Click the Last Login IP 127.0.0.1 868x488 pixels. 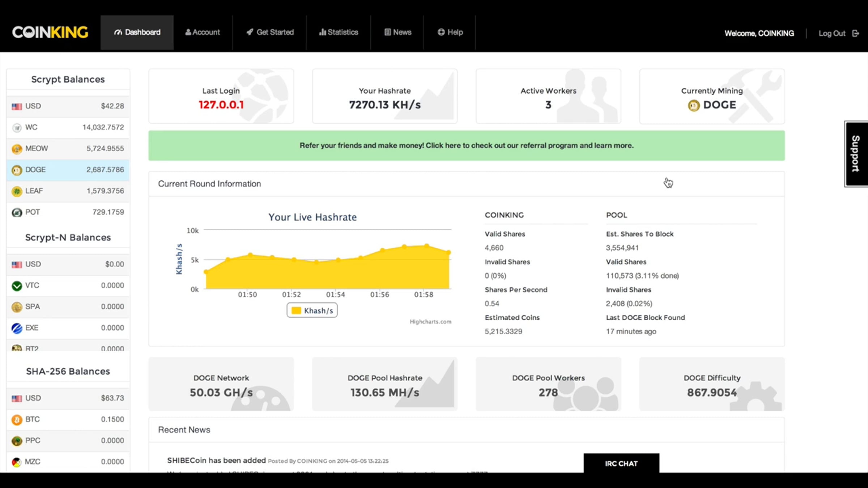[221, 105]
